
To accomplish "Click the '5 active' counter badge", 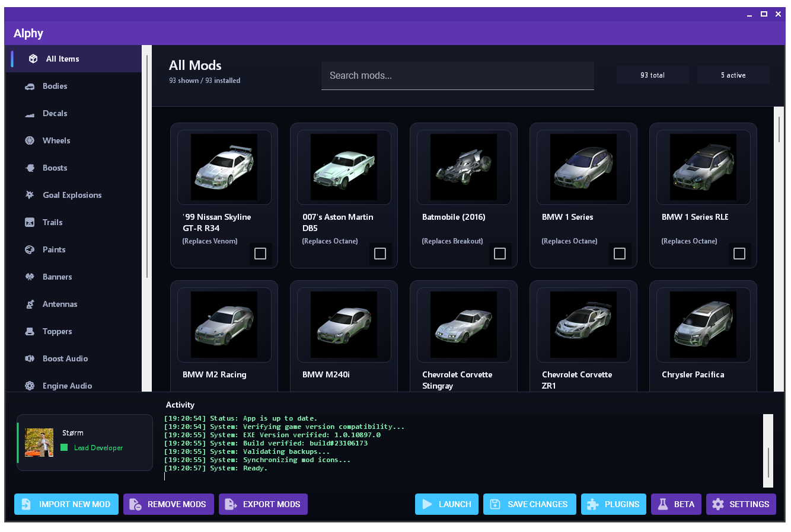I will tap(733, 75).
